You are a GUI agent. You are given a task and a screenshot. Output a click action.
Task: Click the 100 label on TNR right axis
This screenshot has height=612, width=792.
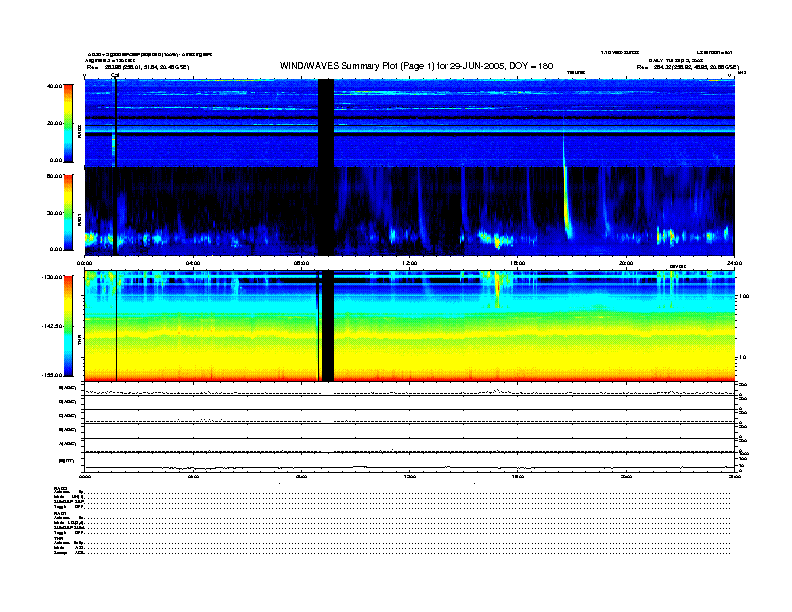tap(744, 296)
